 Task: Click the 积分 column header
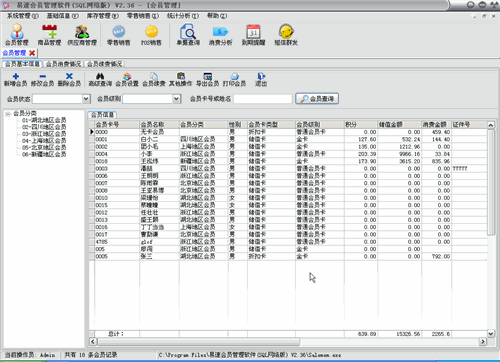361,125
